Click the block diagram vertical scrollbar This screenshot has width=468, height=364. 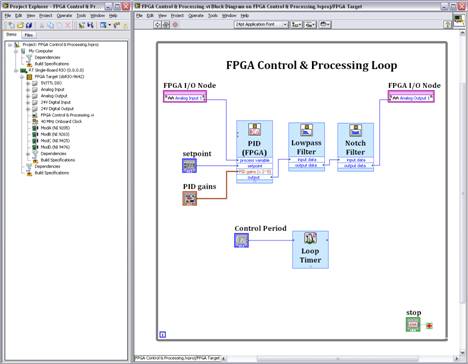[462, 193]
